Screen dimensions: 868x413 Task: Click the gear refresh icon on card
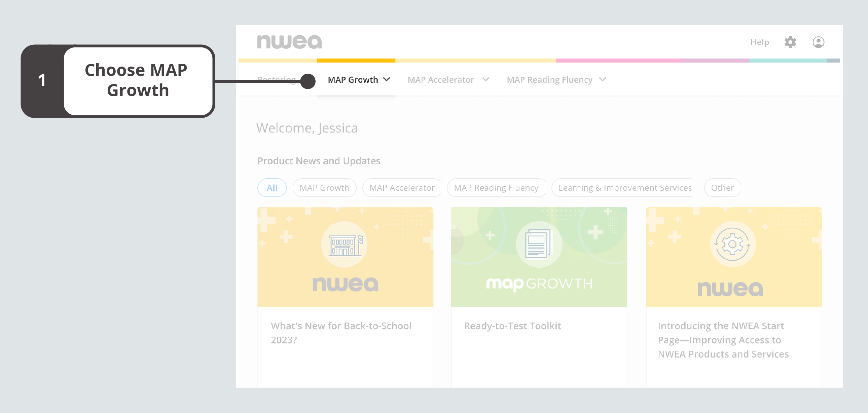tap(732, 245)
